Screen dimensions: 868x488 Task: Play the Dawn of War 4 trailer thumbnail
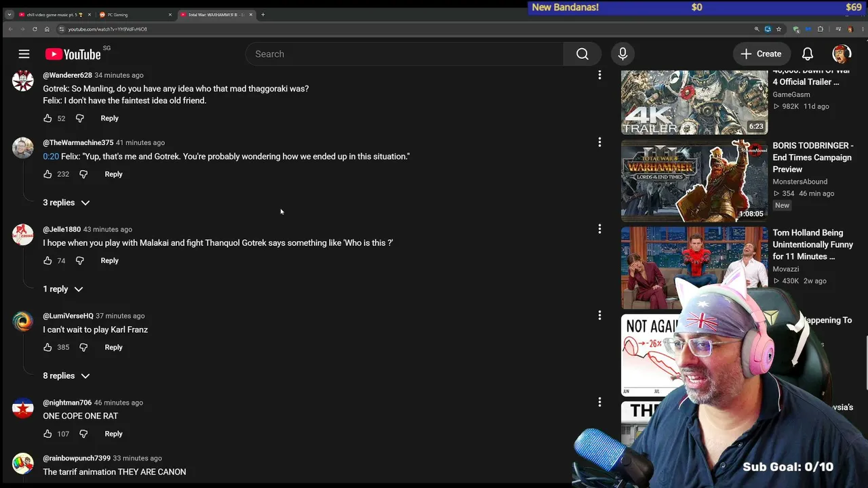694,102
